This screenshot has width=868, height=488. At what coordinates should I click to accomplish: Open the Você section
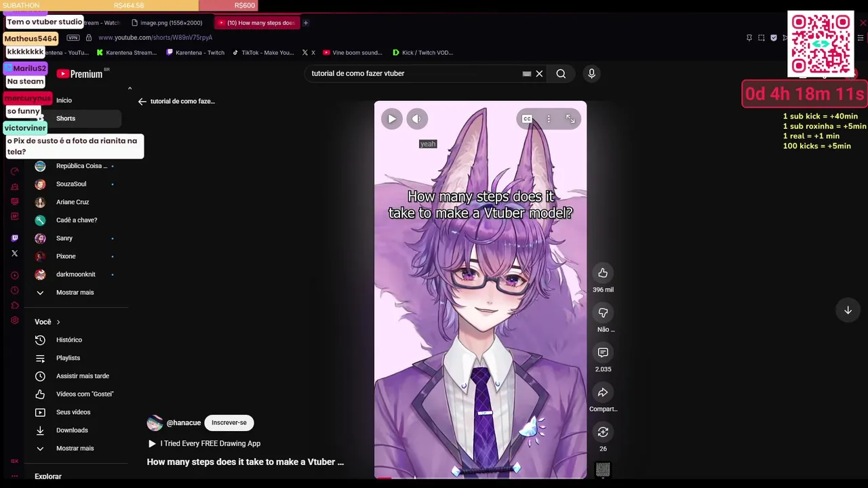click(47, 322)
